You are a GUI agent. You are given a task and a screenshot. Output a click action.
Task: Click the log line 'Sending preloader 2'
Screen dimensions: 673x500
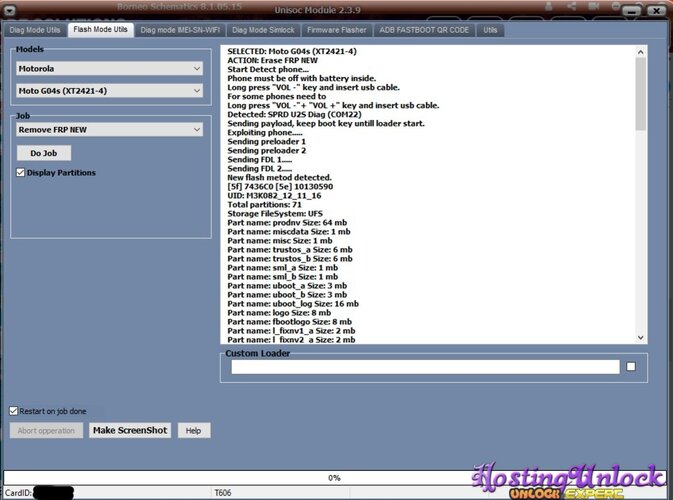pos(267,151)
